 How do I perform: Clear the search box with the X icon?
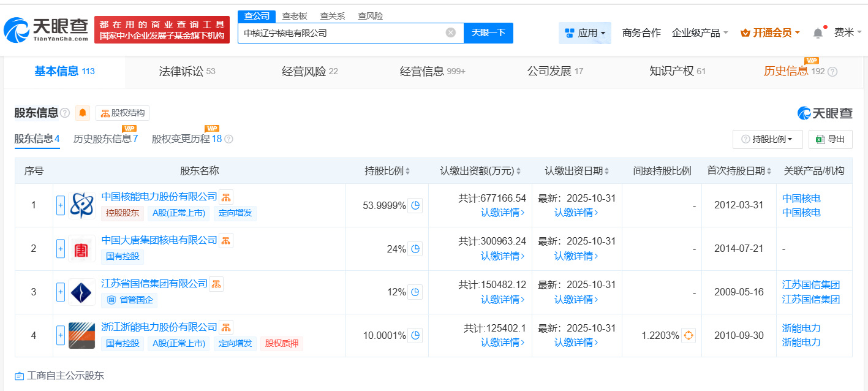(x=451, y=33)
